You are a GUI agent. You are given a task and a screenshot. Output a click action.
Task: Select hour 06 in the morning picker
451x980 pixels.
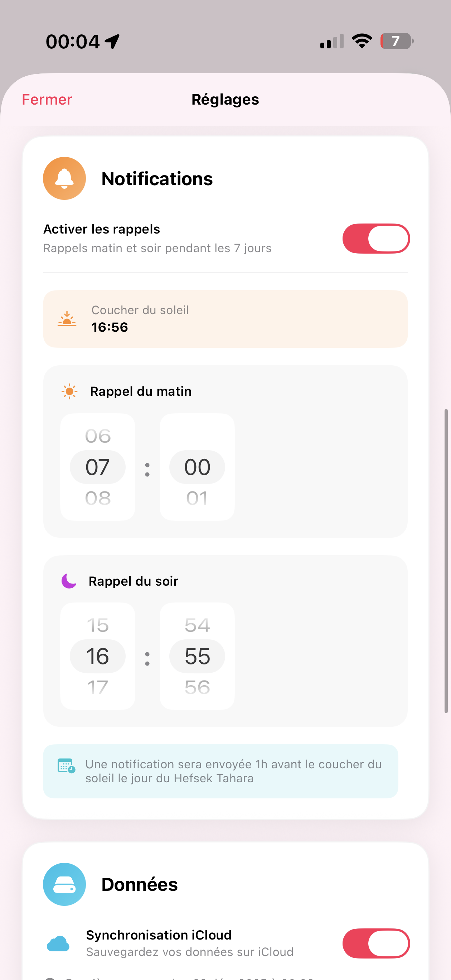97,436
